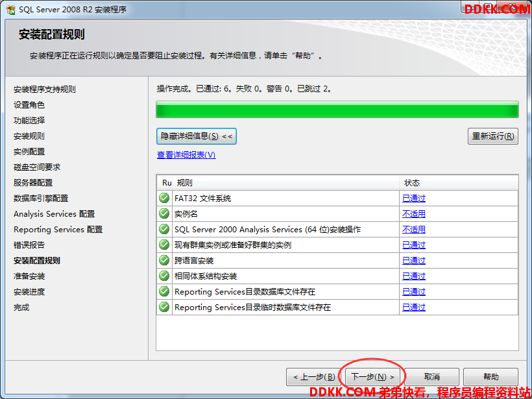Click green check icon beside 相同体系结构安装
This screenshot has height=399, width=532.
click(x=164, y=276)
